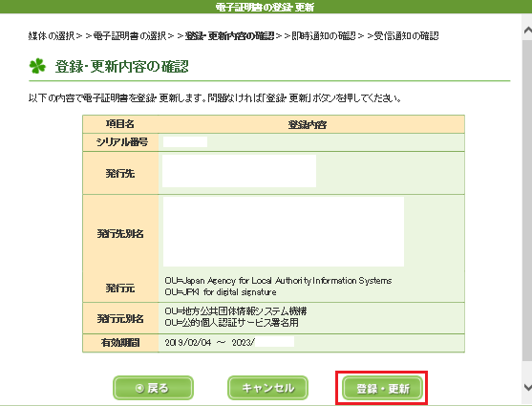Cancel with the キャンセル button
Image resolution: width=532 pixels, height=406 pixels.
(x=267, y=388)
